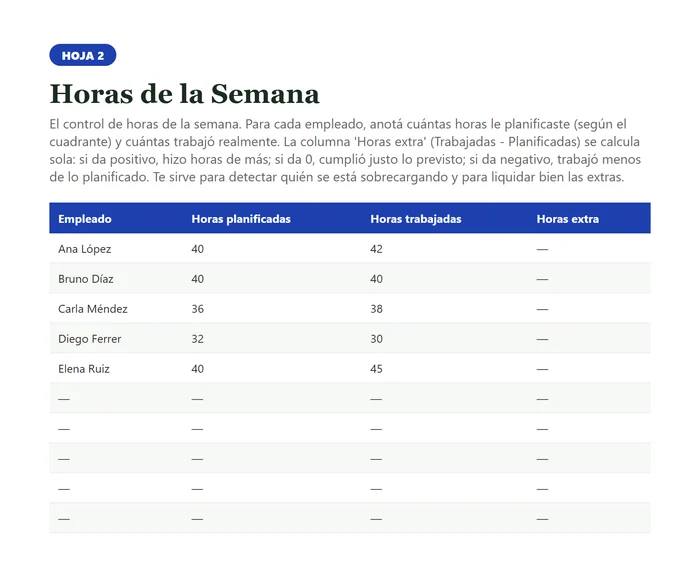Select Carla Méndez planned hours 36
The image size is (700, 577).
(198, 309)
